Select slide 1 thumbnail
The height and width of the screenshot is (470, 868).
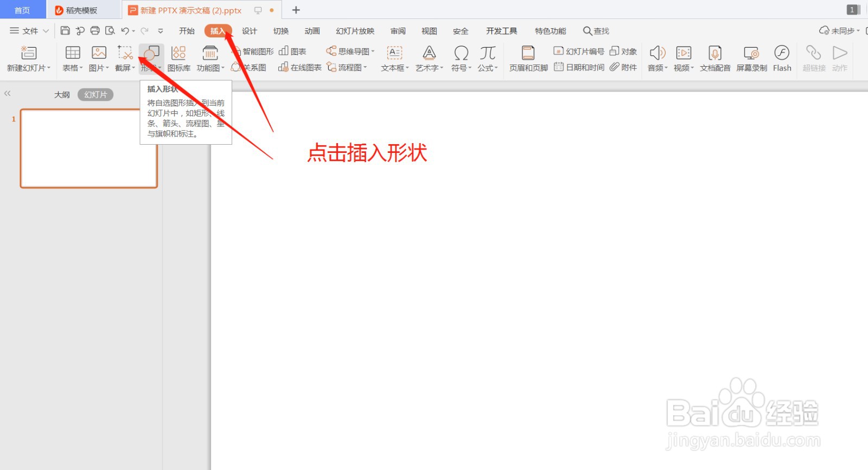point(89,149)
